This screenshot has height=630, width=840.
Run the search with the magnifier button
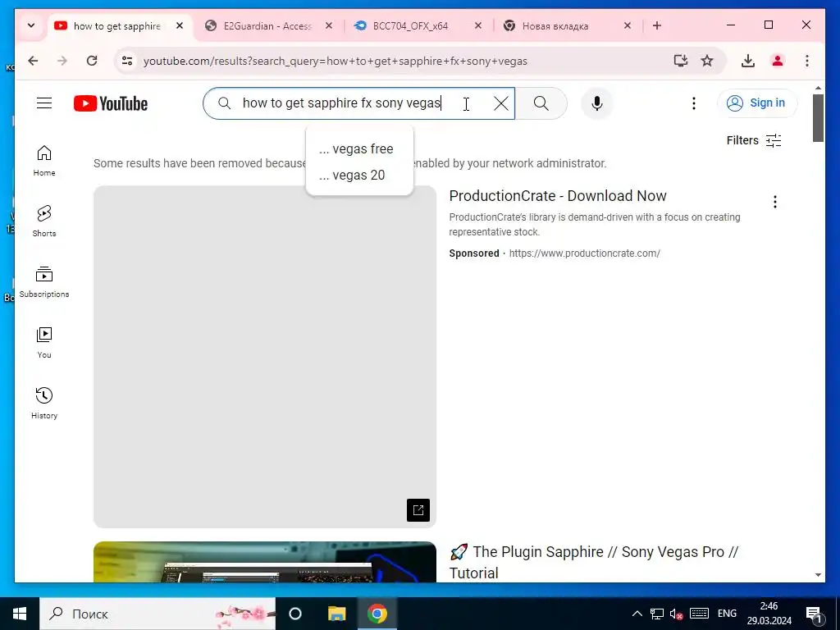click(541, 103)
